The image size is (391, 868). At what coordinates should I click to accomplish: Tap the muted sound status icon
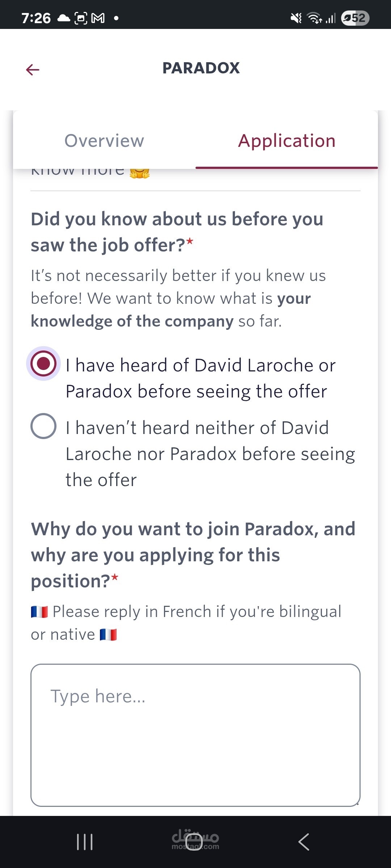pyautogui.click(x=296, y=18)
